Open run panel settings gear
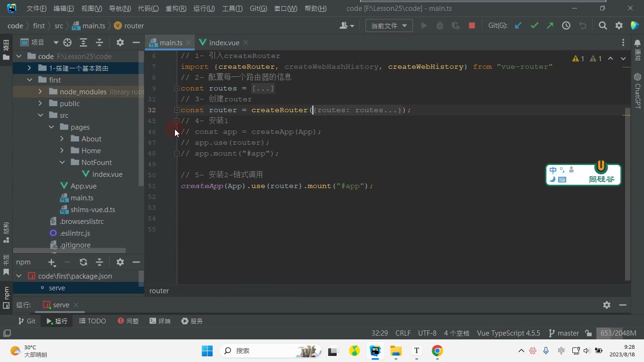 point(607,305)
